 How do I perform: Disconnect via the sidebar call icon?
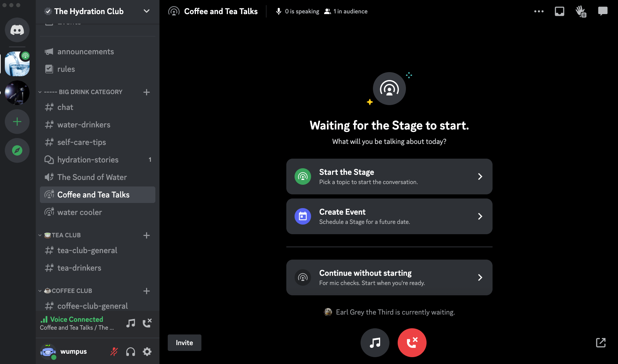(147, 322)
